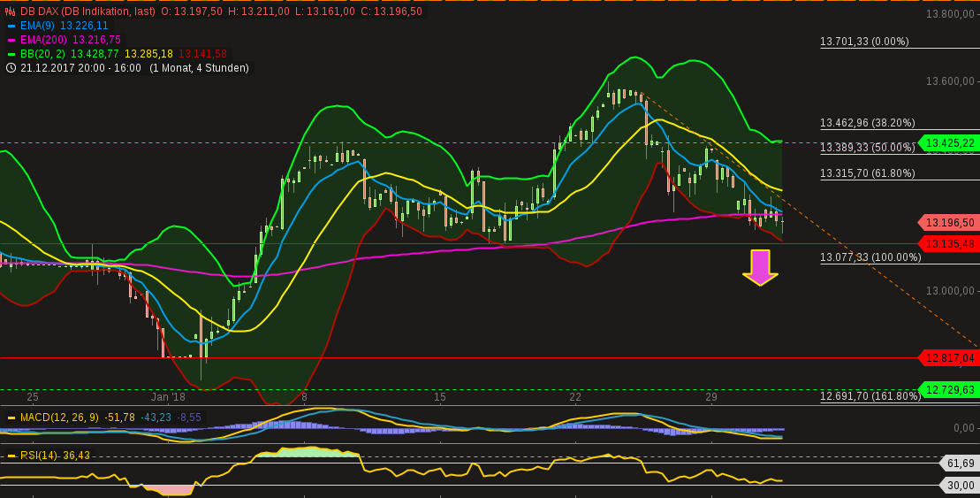Click the green 13.425,22 price tag
The image size is (980, 498).
click(947, 143)
